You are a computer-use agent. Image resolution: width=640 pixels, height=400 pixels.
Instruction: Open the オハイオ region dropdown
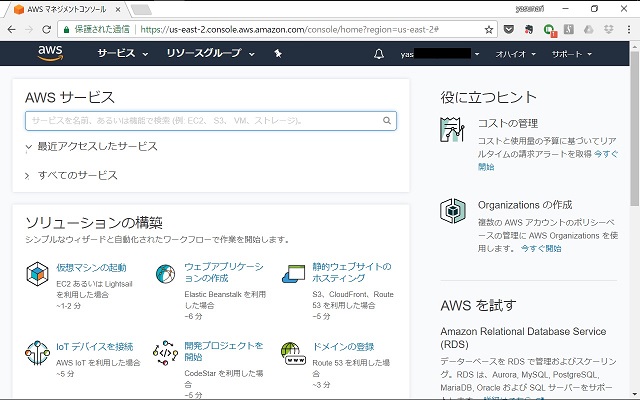[x=516, y=54]
